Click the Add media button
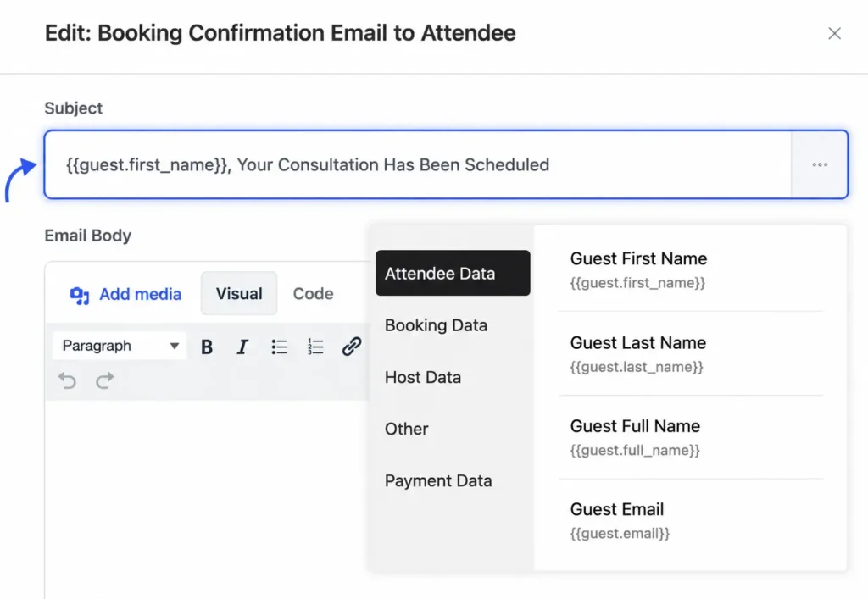 pos(125,294)
